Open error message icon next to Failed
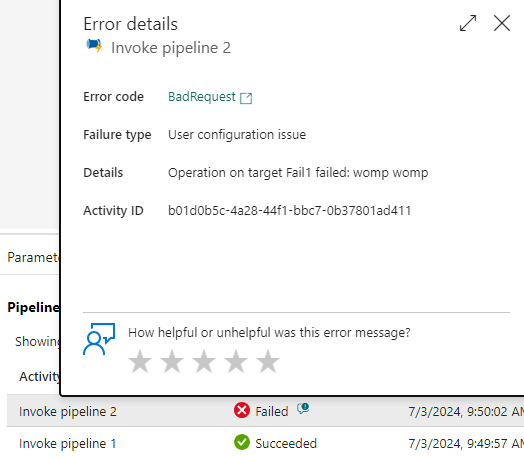This screenshot has height=457, width=524. [303, 408]
